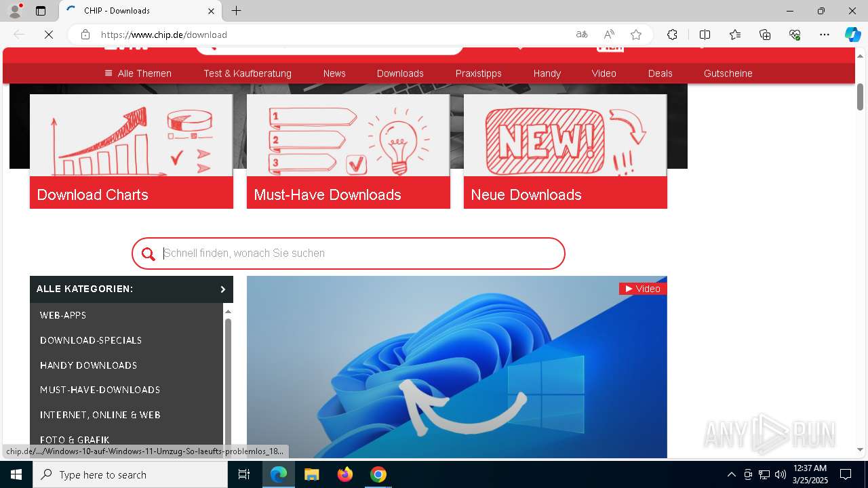Open browser essentials heart icon
Screen dimensions: 868x488
coord(795,35)
